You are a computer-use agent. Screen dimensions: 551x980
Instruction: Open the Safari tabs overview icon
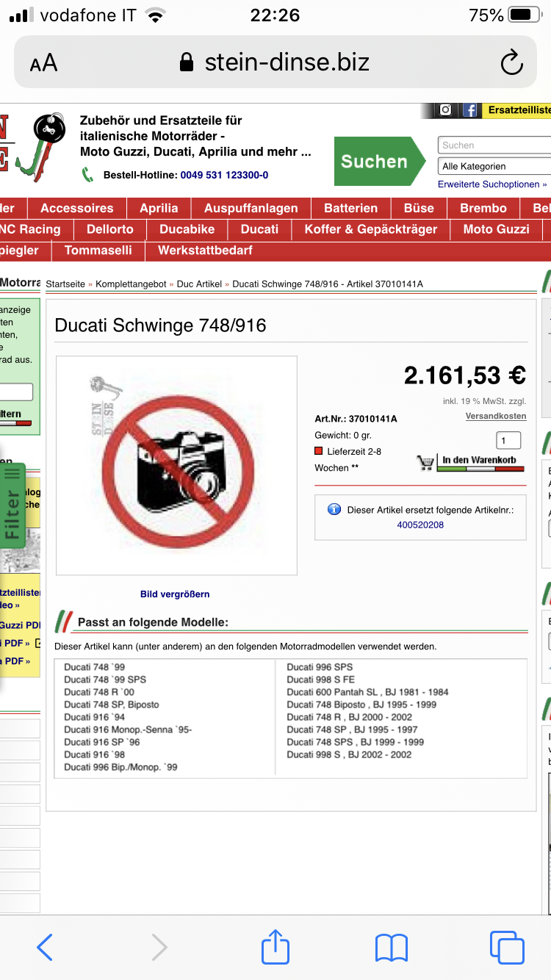tap(507, 947)
